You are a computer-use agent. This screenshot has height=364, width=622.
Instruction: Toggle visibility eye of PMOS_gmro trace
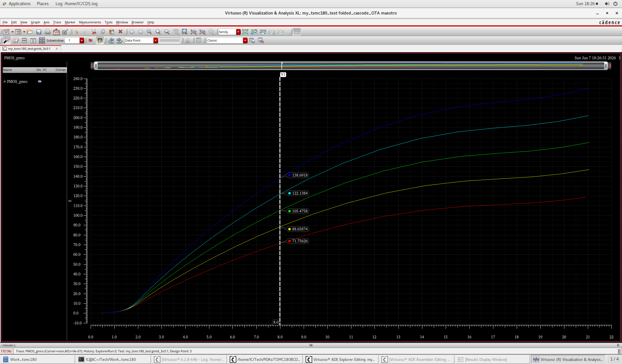(40, 81)
